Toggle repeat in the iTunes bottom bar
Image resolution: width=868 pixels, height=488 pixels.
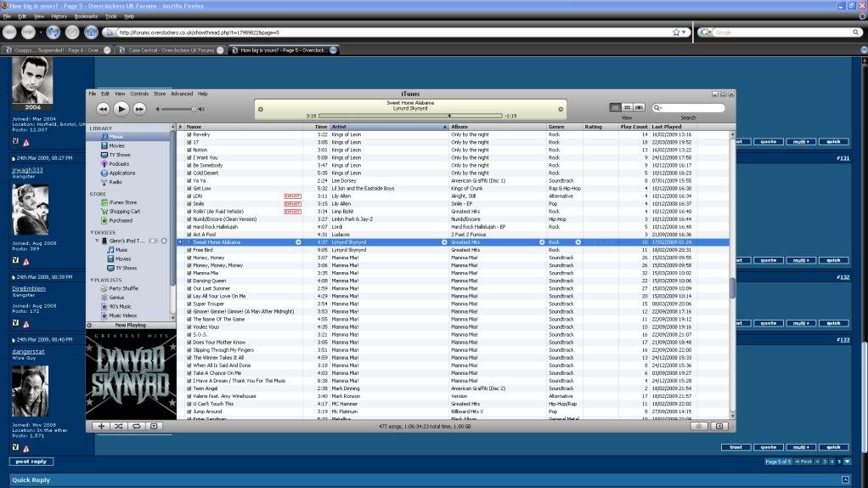coord(136,426)
